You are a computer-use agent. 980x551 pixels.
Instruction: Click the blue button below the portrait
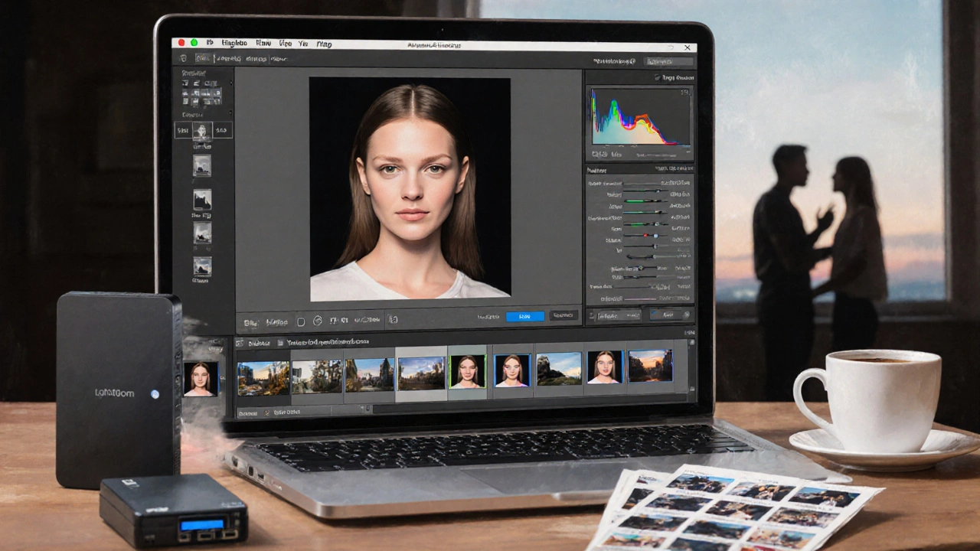click(525, 316)
